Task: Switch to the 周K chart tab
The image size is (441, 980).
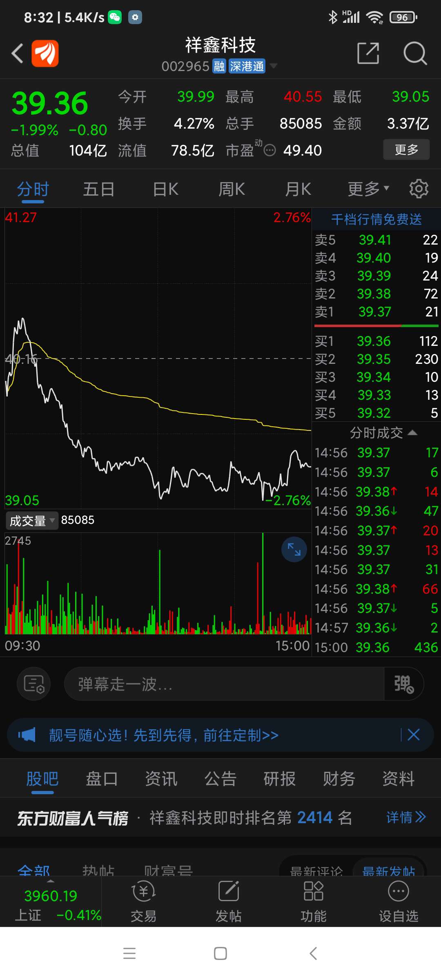Action: pos(232,189)
